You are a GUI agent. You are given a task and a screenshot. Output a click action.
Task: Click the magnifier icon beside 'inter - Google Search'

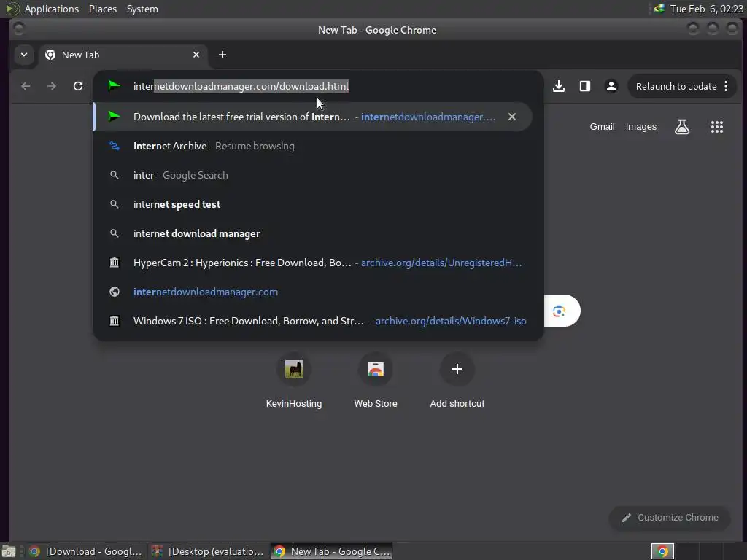click(115, 175)
